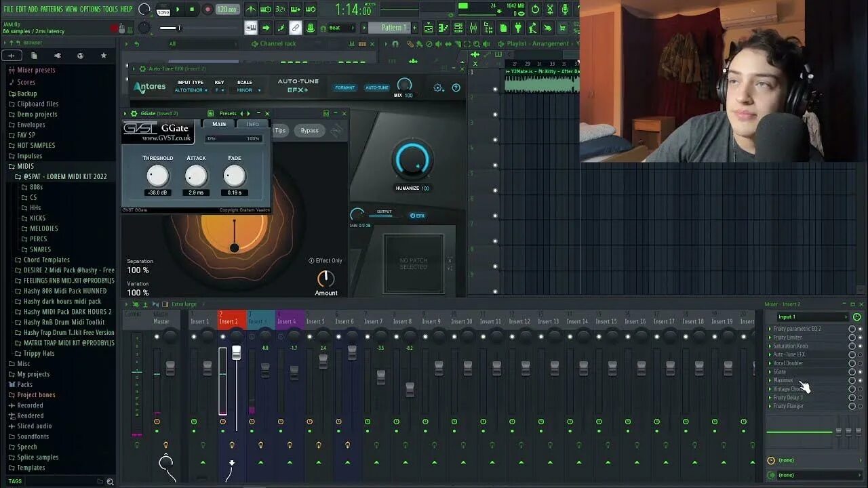Select previous GGate preset arrow
The width and height of the screenshot is (868, 488).
(241, 113)
